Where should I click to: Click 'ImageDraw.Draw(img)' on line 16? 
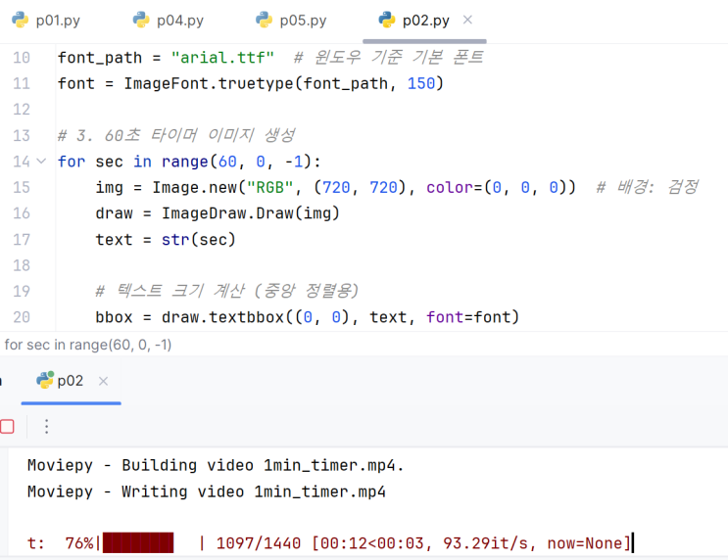251,213
